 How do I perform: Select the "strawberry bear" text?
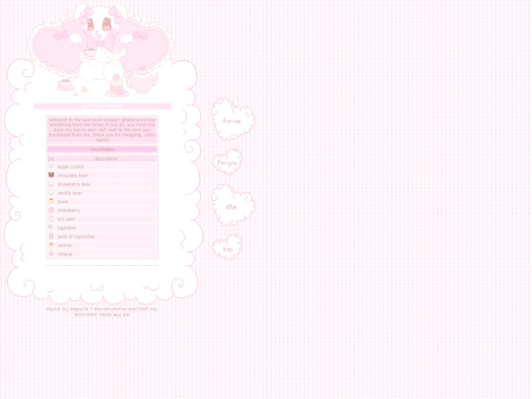point(74,184)
